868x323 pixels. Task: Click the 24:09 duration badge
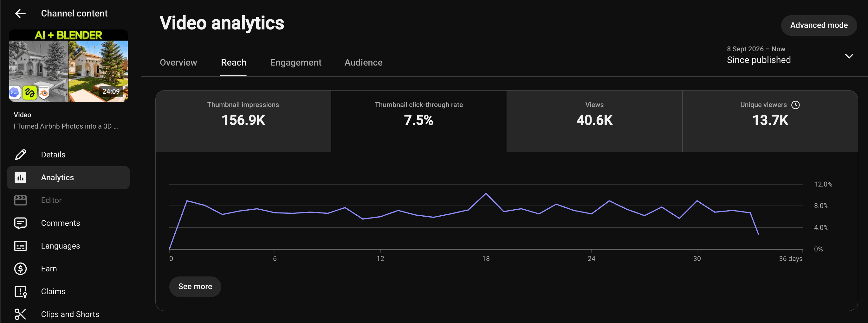point(111,92)
